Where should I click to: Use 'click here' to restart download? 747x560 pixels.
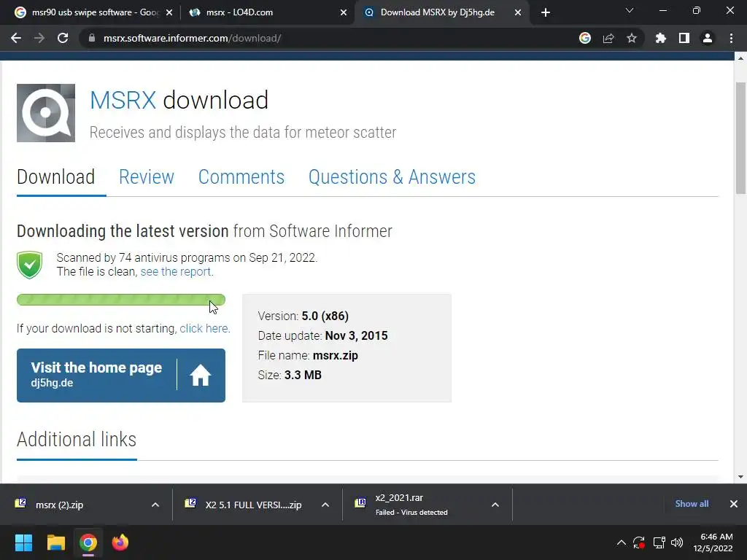[x=204, y=329]
